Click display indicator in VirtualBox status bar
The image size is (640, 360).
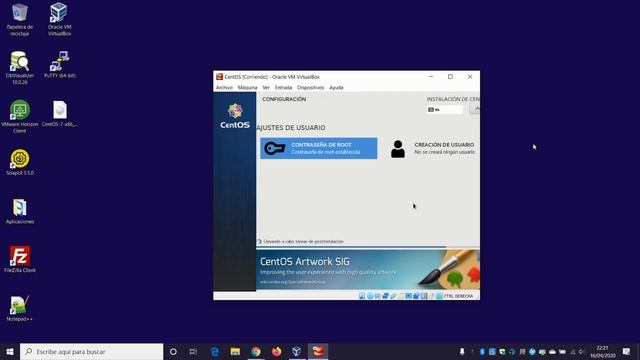click(x=409, y=296)
